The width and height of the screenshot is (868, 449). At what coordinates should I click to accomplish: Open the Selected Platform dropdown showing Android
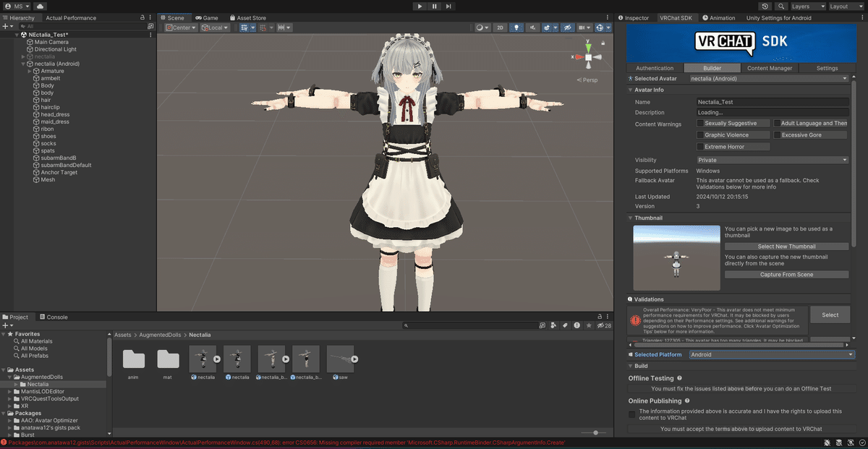[x=772, y=354]
